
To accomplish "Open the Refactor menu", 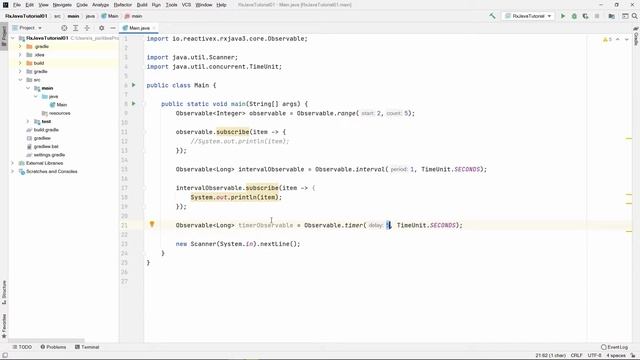I will [x=122, y=5].
